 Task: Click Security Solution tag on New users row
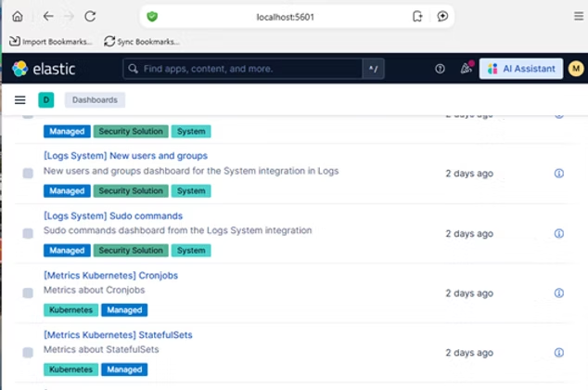click(x=131, y=190)
